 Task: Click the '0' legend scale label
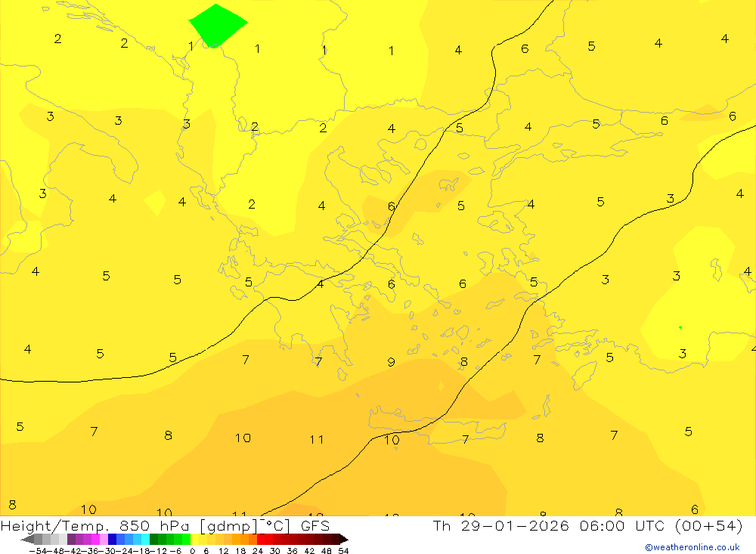point(193,551)
